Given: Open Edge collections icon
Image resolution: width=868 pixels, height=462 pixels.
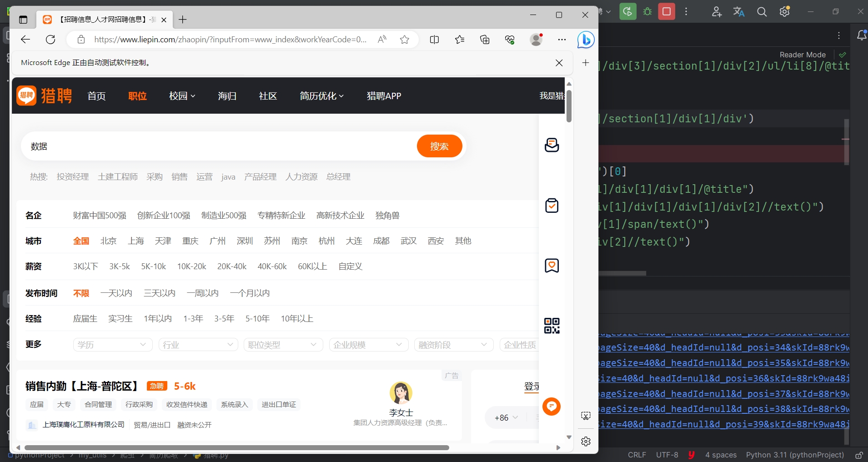Looking at the screenshot, I should point(485,40).
